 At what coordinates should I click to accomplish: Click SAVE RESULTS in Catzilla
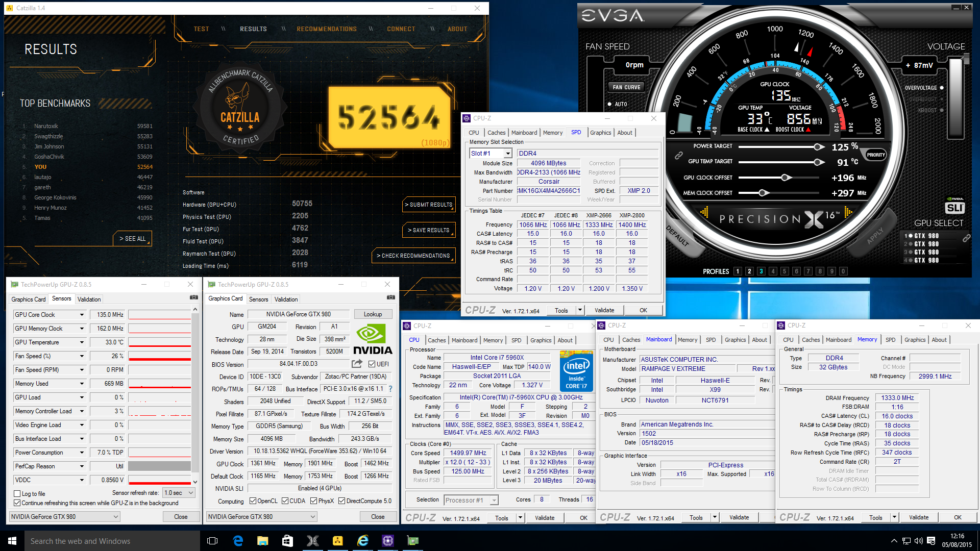point(429,230)
